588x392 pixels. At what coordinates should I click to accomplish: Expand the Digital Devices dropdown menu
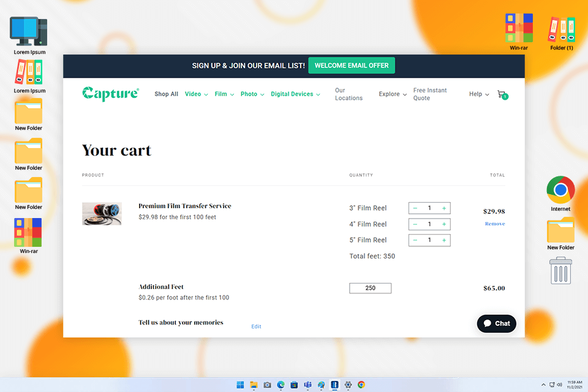point(295,94)
